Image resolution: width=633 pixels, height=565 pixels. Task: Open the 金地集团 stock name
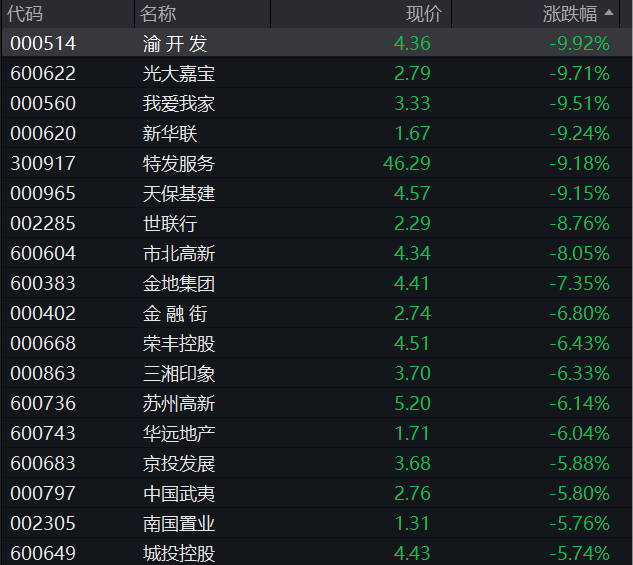coord(179,283)
